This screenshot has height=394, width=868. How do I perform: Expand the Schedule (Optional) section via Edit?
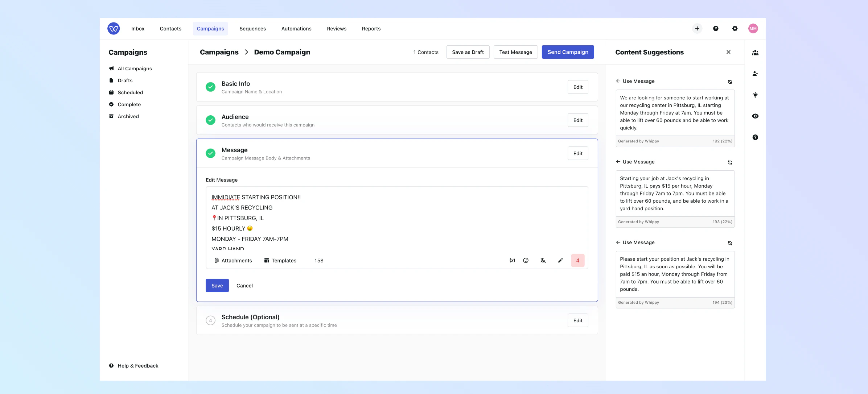click(x=577, y=320)
